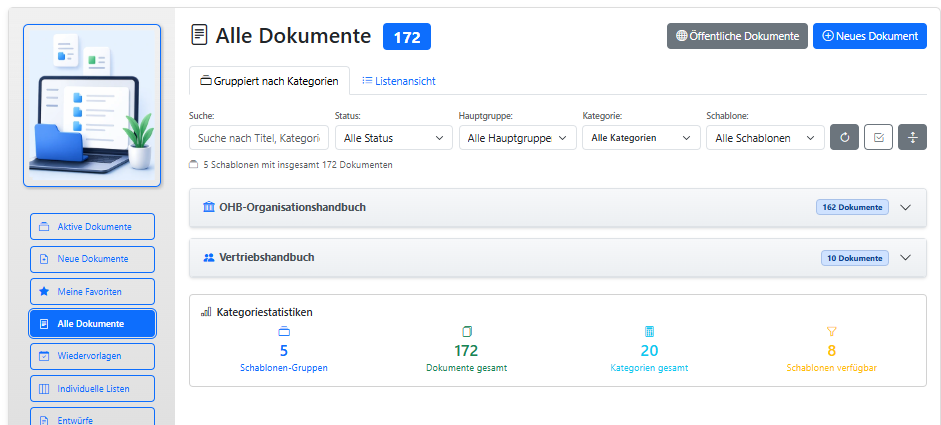
Task: Open the Hauptgruppe dropdown
Action: 517,137
